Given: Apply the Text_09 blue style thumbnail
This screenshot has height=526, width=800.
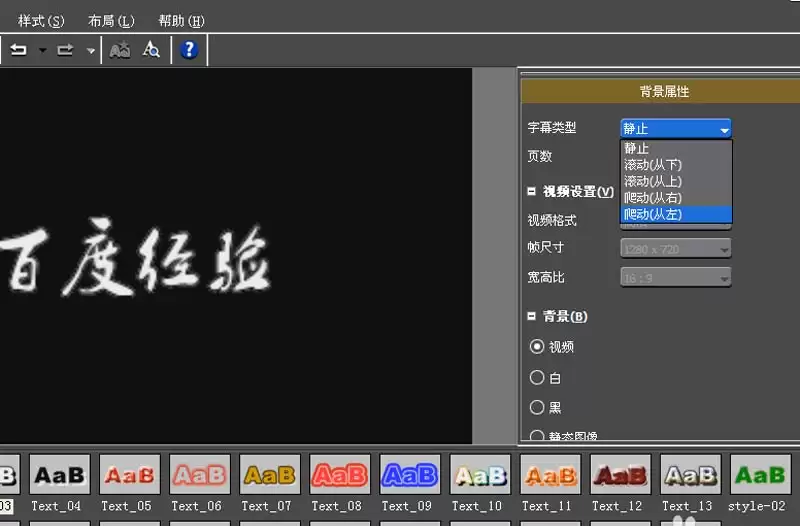Looking at the screenshot, I should click(410, 475).
